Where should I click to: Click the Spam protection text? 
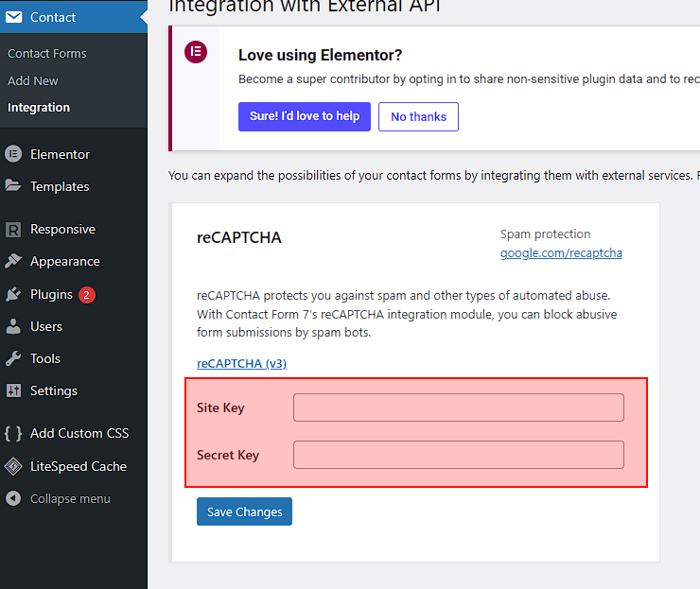tap(545, 234)
